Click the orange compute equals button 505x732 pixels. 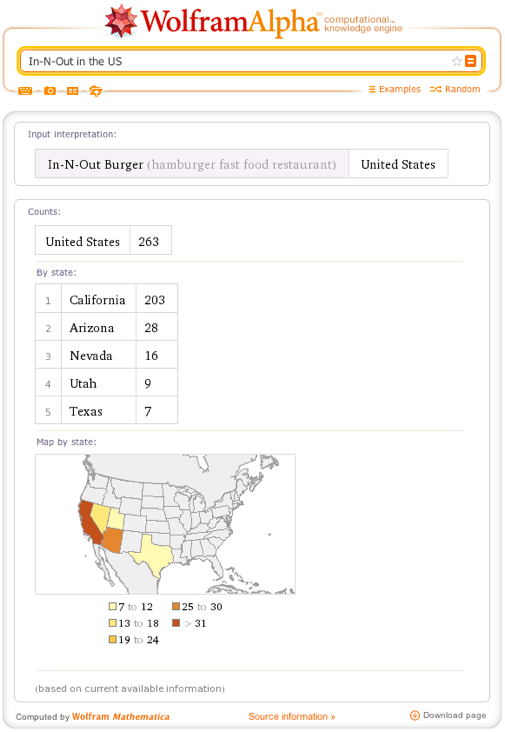(x=470, y=61)
